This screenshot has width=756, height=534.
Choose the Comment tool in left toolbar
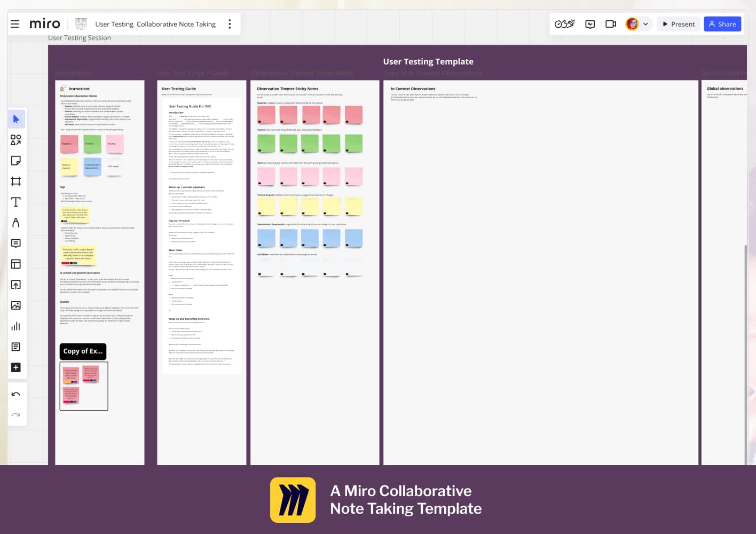(16, 244)
